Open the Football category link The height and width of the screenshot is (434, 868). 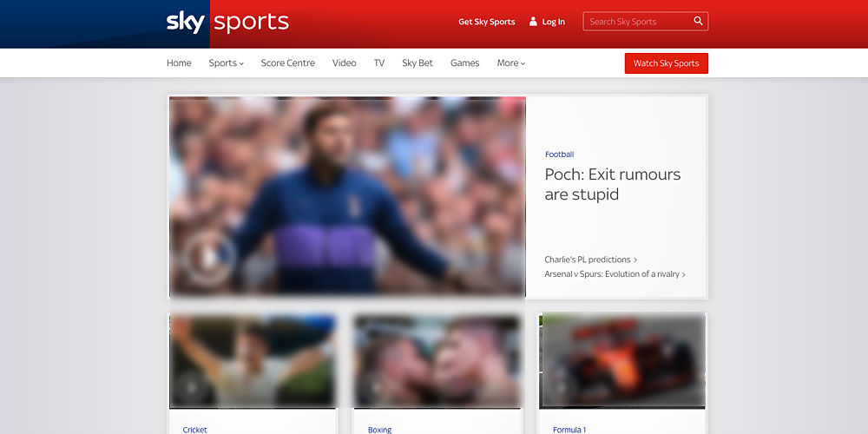tap(559, 155)
